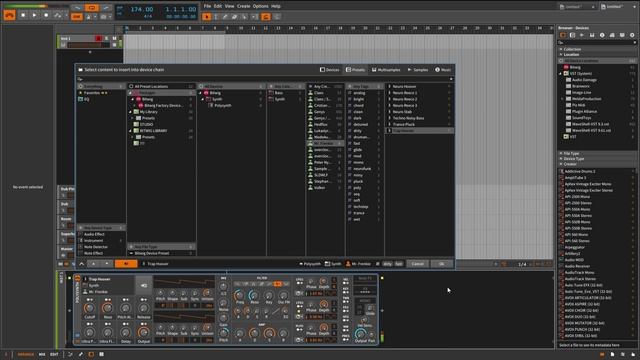The image size is (640, 360).
Task: Click the tempo value 174.00
Action: 142,9
